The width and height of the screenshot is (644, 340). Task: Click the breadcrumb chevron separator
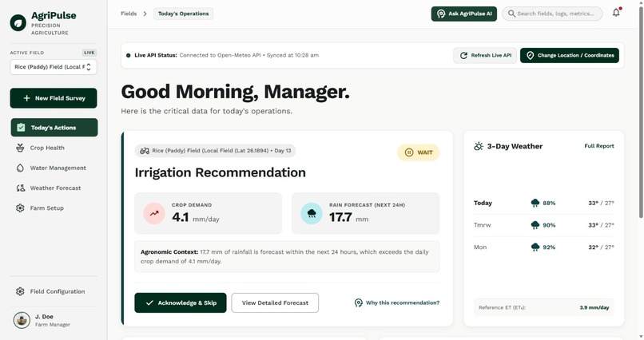145,14
